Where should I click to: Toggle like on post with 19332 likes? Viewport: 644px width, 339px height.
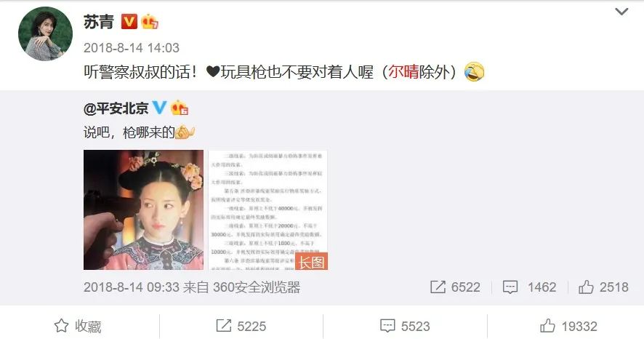coord(568,326)
